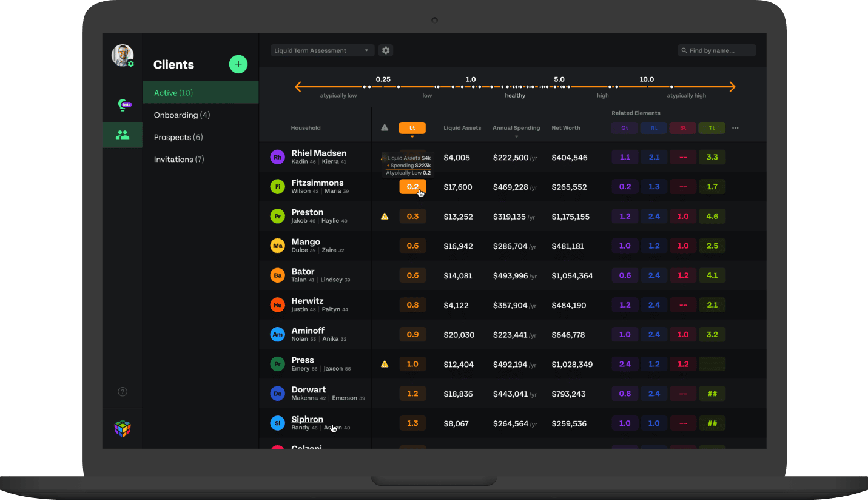868x501 pixels.
Task: Click the Fitzsimmons 0.2 Lt score badge
Action: tap(412, 187)
